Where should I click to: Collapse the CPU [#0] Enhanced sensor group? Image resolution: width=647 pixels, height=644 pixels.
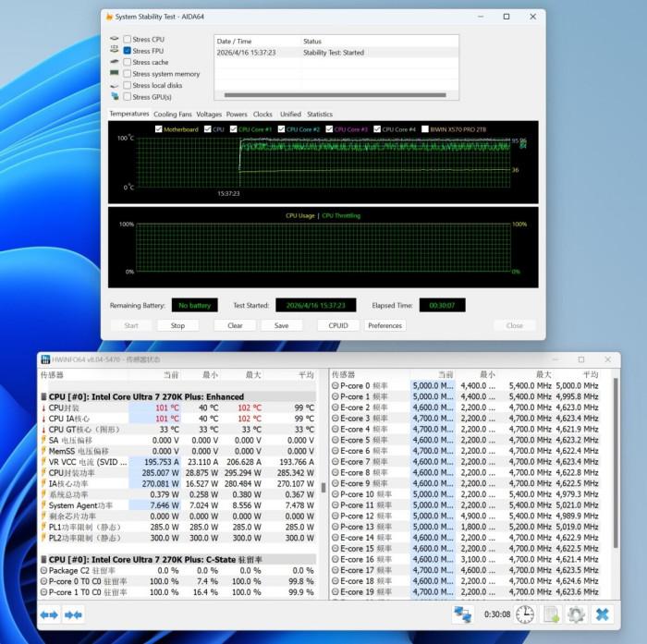coord(43,396)
